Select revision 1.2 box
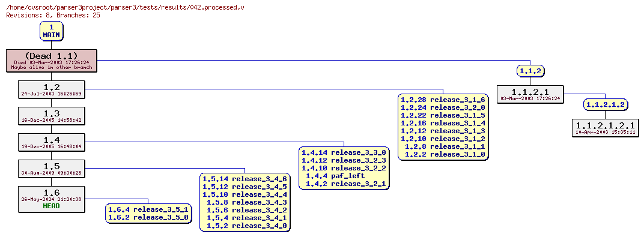Image resolution: width=644 pixels, height=237 pixels. coord(51,90)
